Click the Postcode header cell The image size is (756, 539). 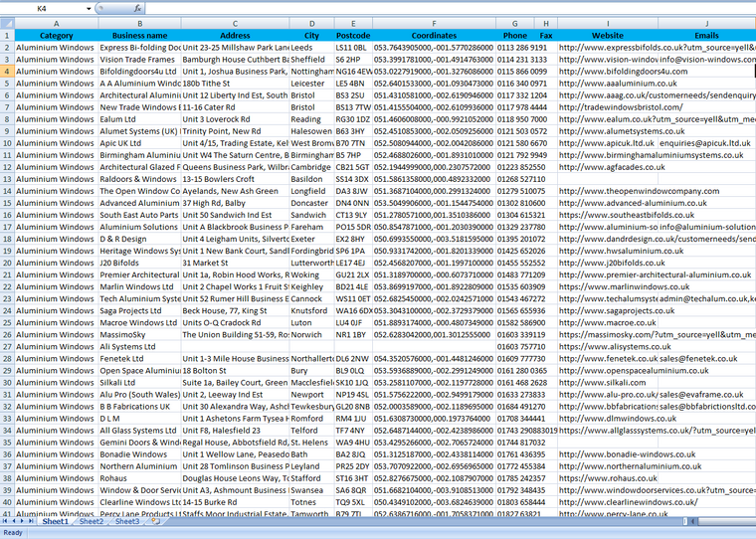pos(353,35)
